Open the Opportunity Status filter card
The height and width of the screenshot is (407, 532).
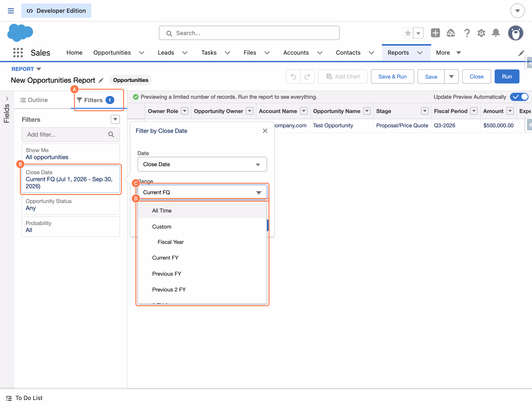point(70,205)
